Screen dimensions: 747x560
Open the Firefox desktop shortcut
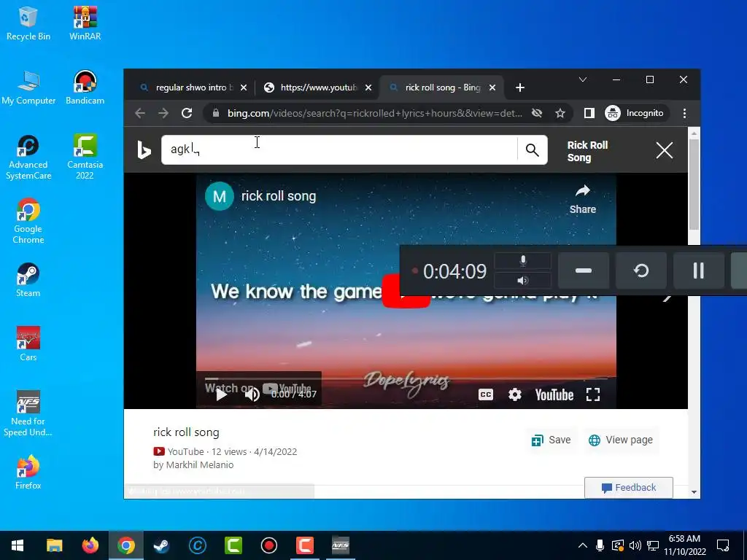[28, 472]
